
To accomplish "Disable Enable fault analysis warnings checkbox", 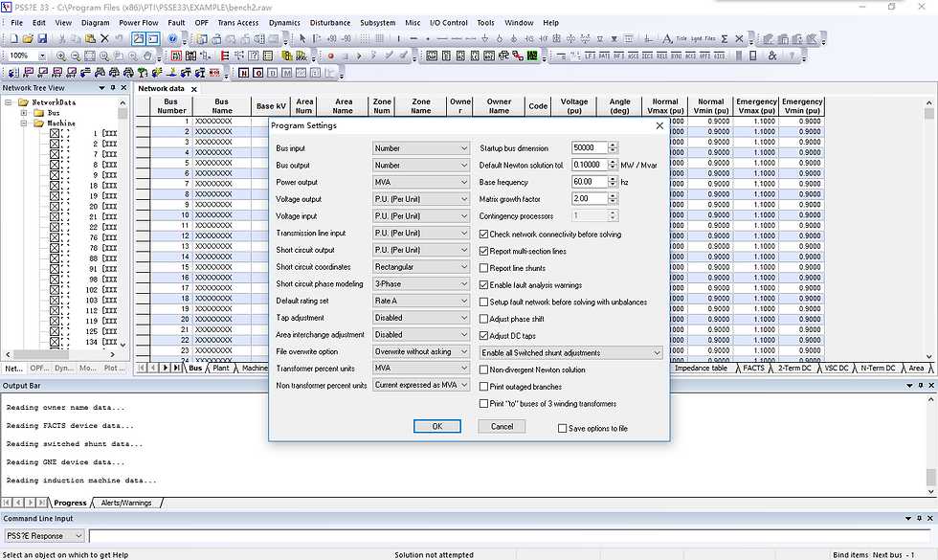I will coord(484,285).
